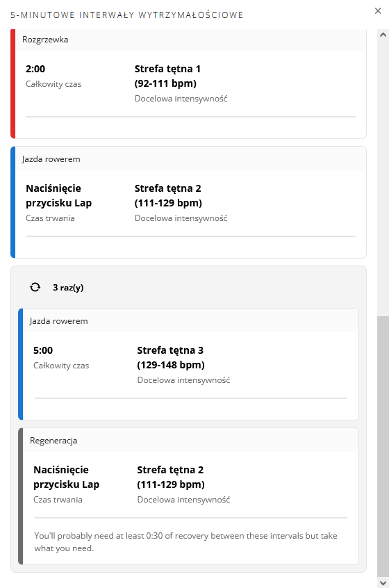Click the recovery note text
Screen dimensions: 389x588
pyautogui.click(x=185, y=542)
